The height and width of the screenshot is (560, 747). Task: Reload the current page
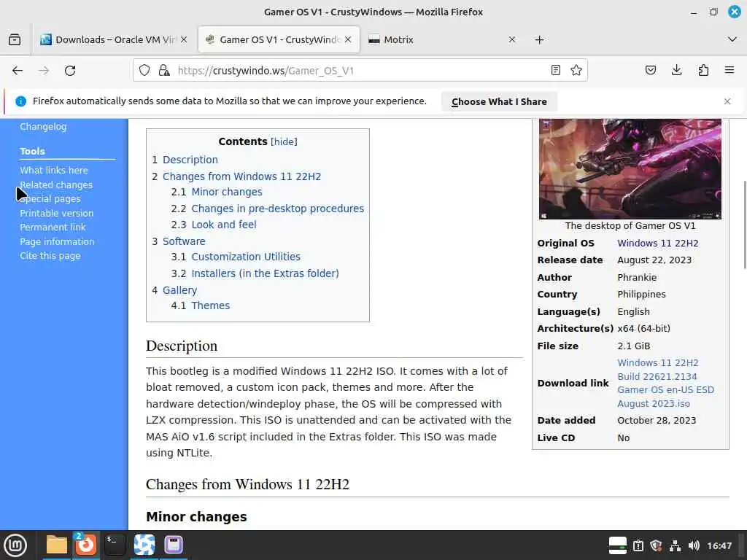(x=70, y=71)
